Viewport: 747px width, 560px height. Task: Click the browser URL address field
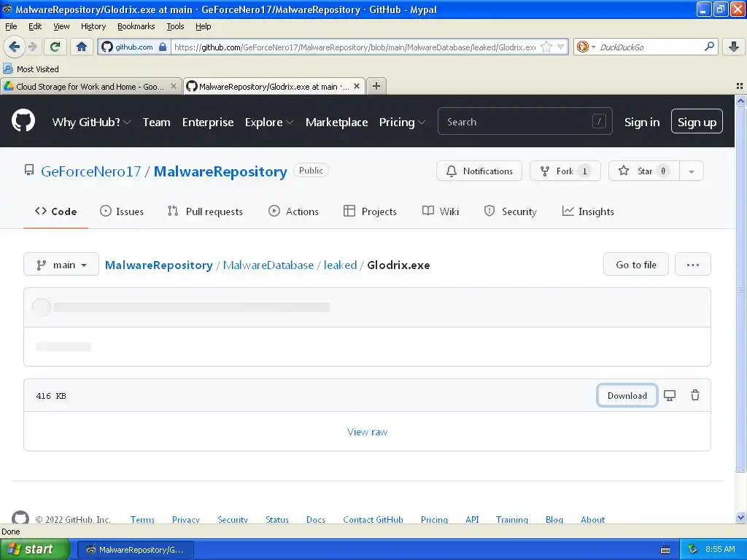click(x=355, y=47)
